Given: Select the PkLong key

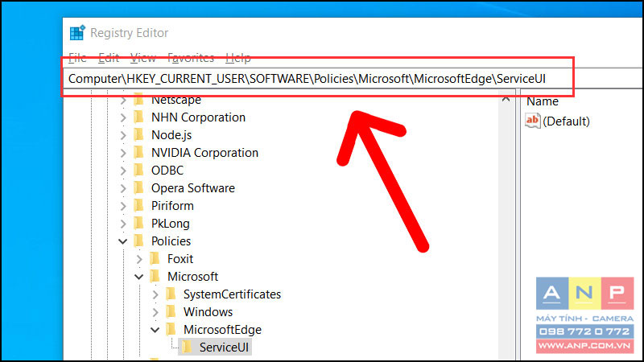Looking at the screenshot, I should click(171, 224).
